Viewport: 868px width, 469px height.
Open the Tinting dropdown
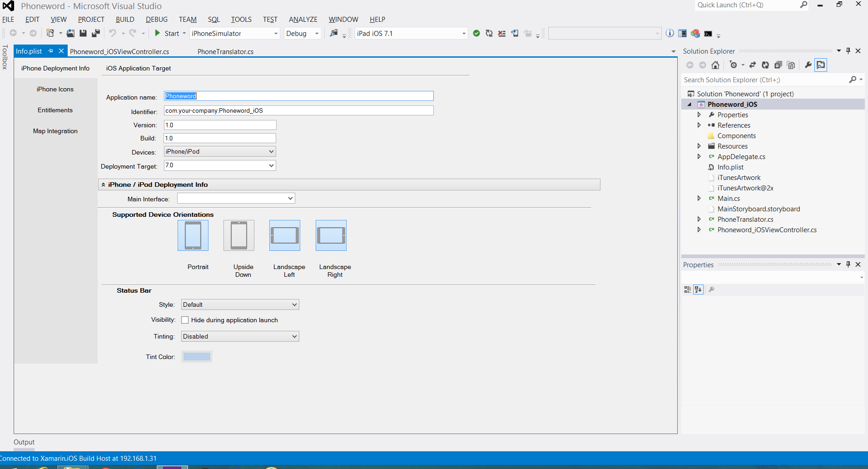point(240,336)
